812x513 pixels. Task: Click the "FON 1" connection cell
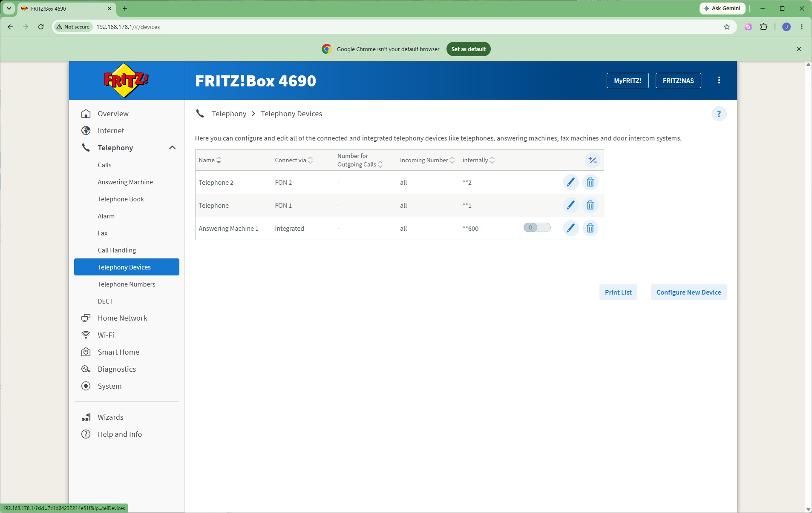click(283, 206)
